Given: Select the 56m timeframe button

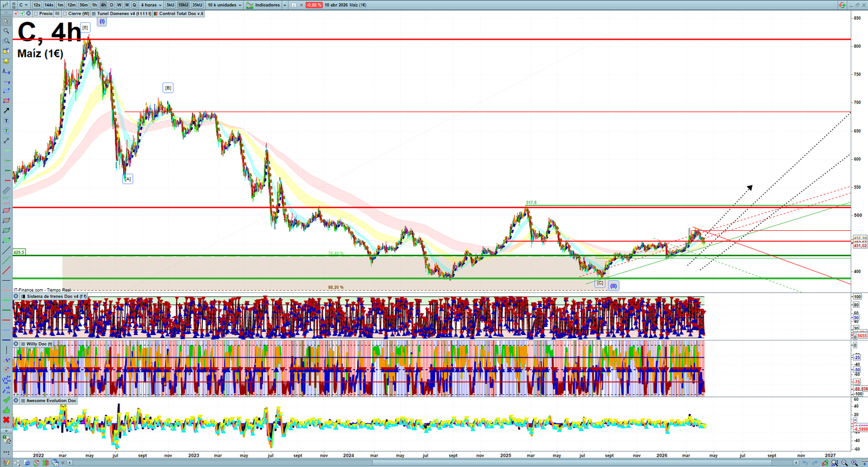Looking at the screenshot, I should 84,5.
